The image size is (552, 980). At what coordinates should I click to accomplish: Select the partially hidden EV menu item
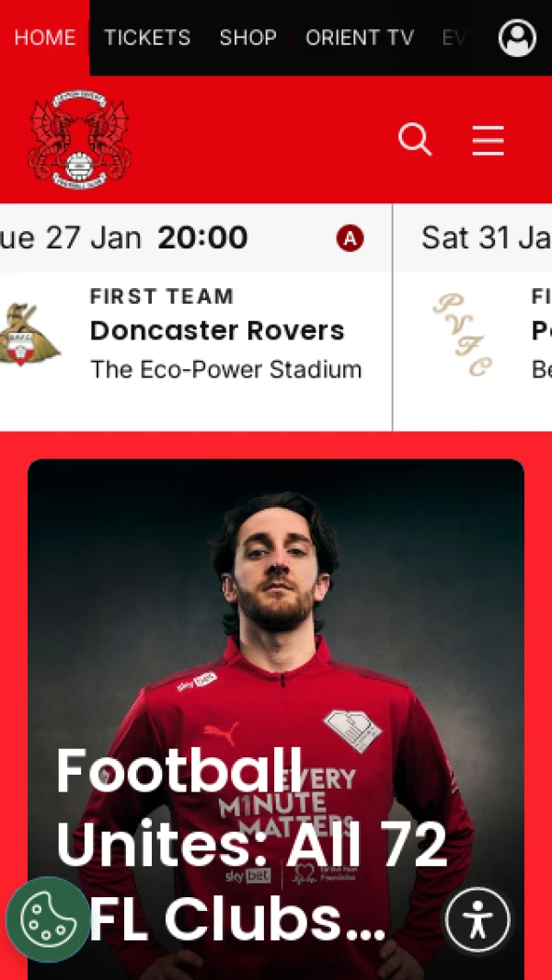[x=454, y=38]
